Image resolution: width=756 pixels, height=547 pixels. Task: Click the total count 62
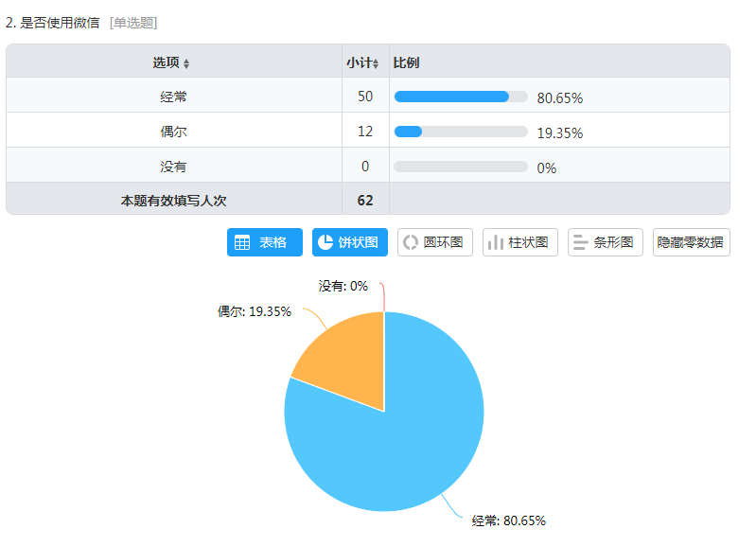(365, 201)
